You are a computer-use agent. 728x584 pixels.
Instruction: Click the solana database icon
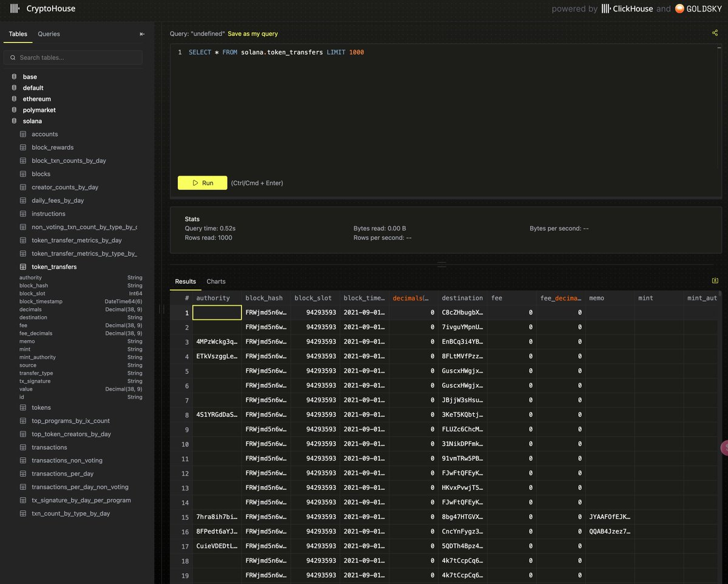(14, 121)
